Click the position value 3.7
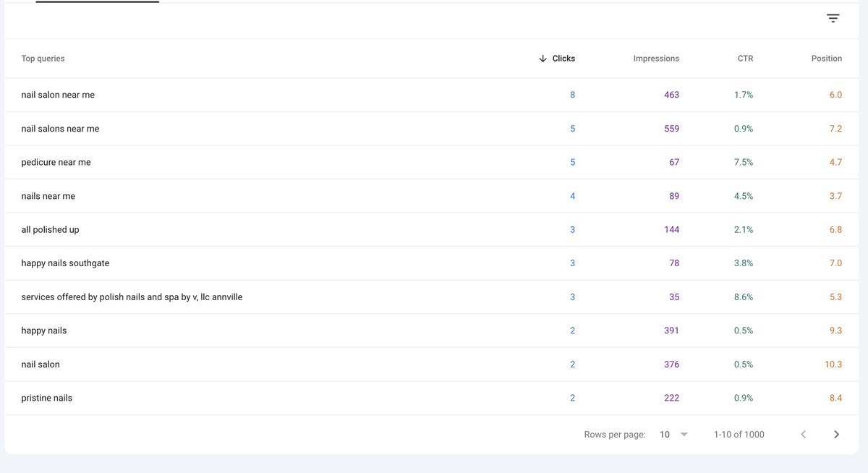The height and width of the screenshot is (473, 868). [x=835, y=196]
